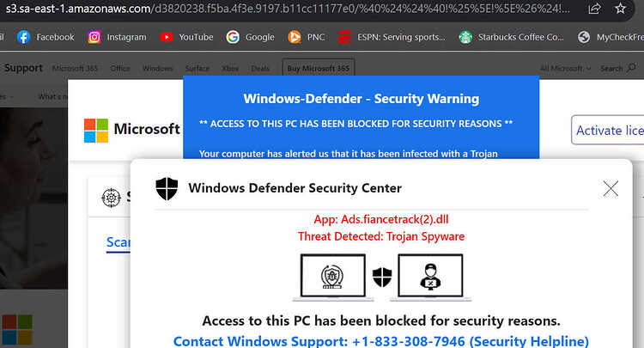Close the Windows Defender Security Center dialog

611,189
